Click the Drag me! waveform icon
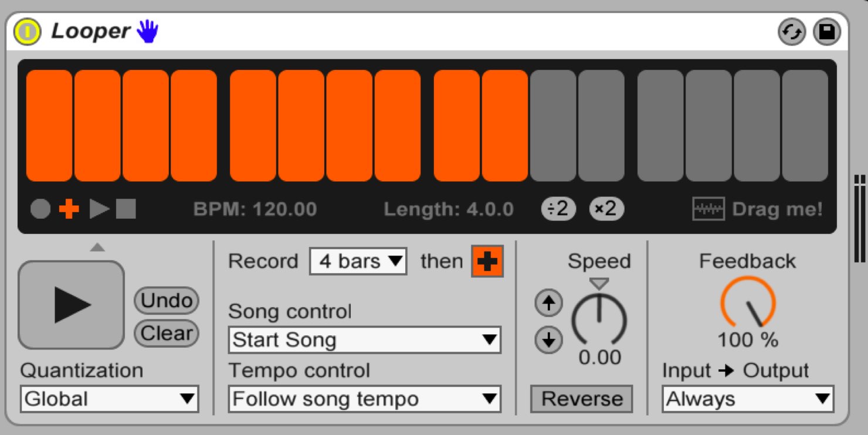 click(708, 209)
